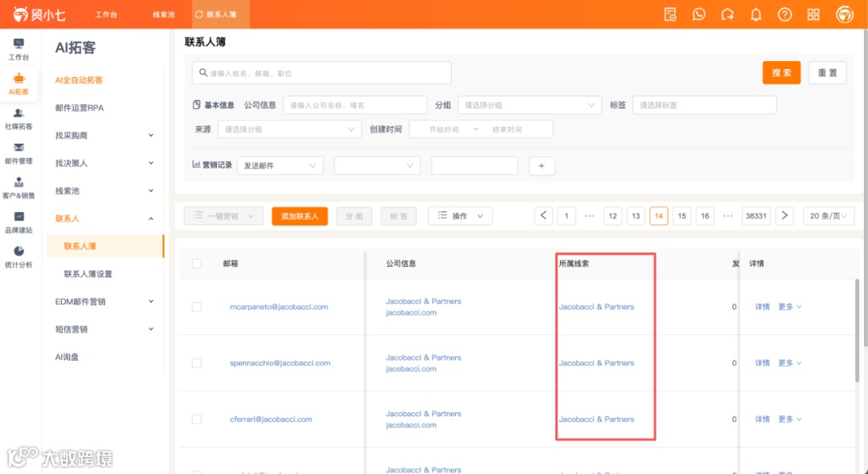The width and height of the screenshot is (868, 474).
Task: Open AI询盘 menu item
Action: (67, 358)
